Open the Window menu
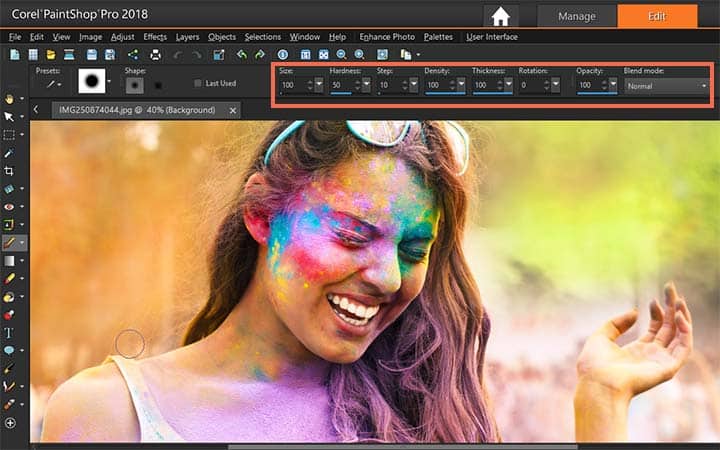This screenshot has height=450, width=720. coord(304,37)
